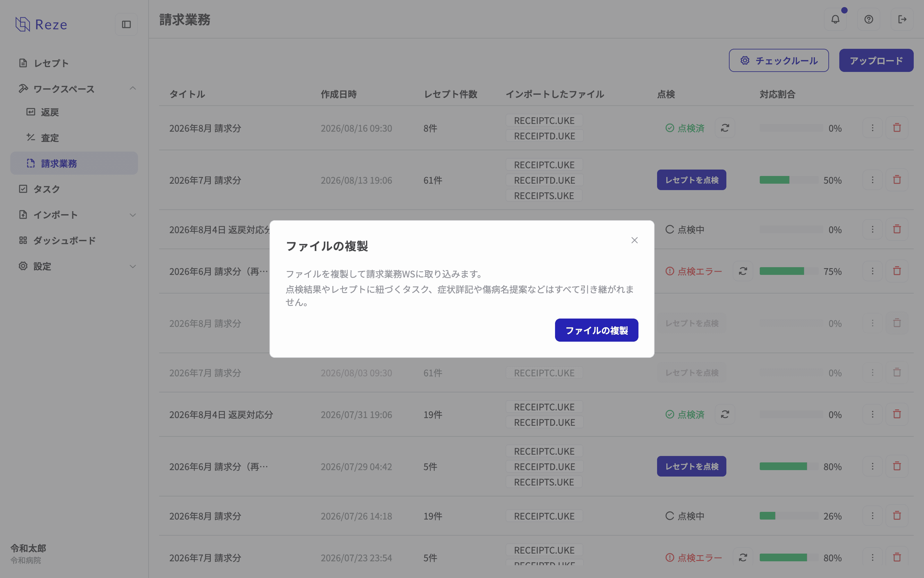Open the チェックルール settings button
Viewport: 924px width, 578px height.
click(779, 60)
